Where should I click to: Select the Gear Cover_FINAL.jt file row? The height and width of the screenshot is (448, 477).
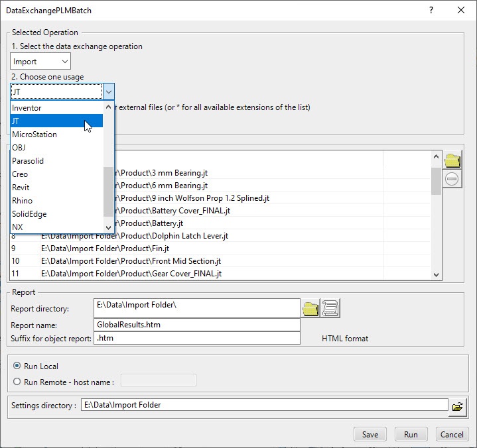(220, 274)
